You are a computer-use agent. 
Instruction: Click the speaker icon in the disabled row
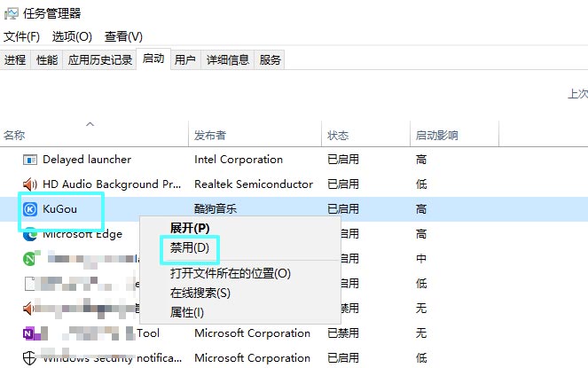point(29,309)
